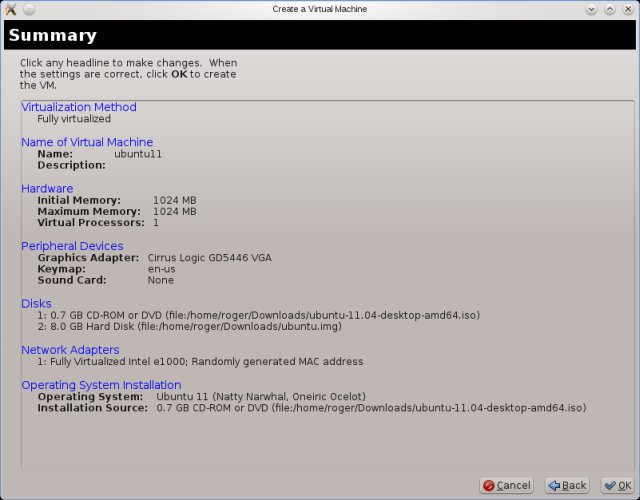Open the Hardware settings headline
Image resolution: width=640 pixels, height=500 pixels.
point(47,189)
